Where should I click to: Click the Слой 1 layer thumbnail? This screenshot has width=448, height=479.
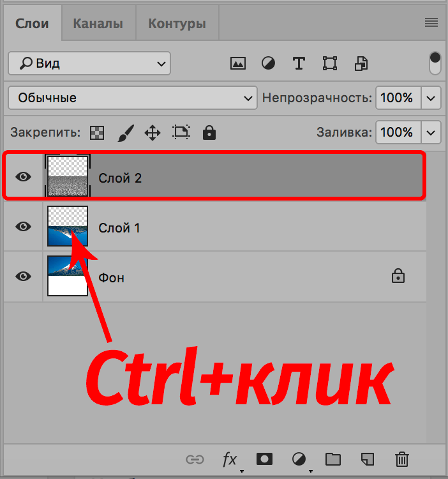point(68,226)
